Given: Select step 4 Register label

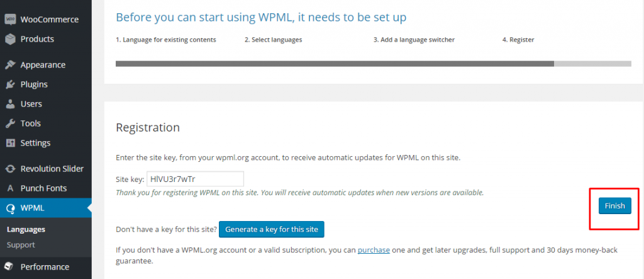Looking at the screenshot, I should coord(518,40).
